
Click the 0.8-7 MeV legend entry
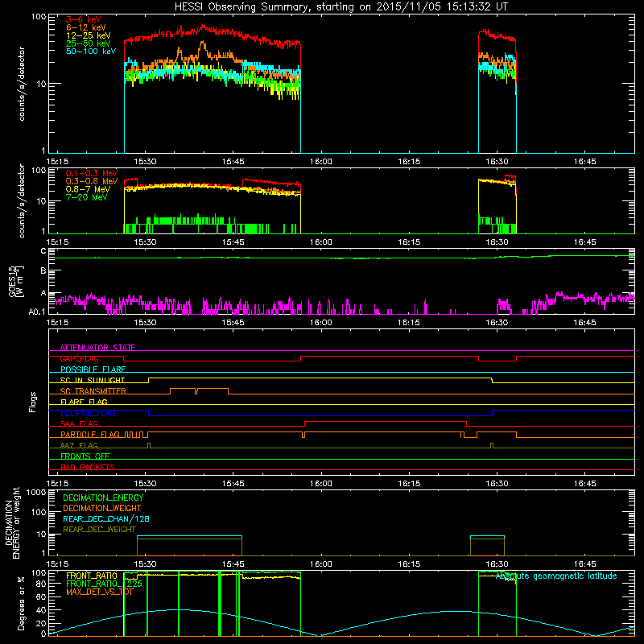[89, 189]
